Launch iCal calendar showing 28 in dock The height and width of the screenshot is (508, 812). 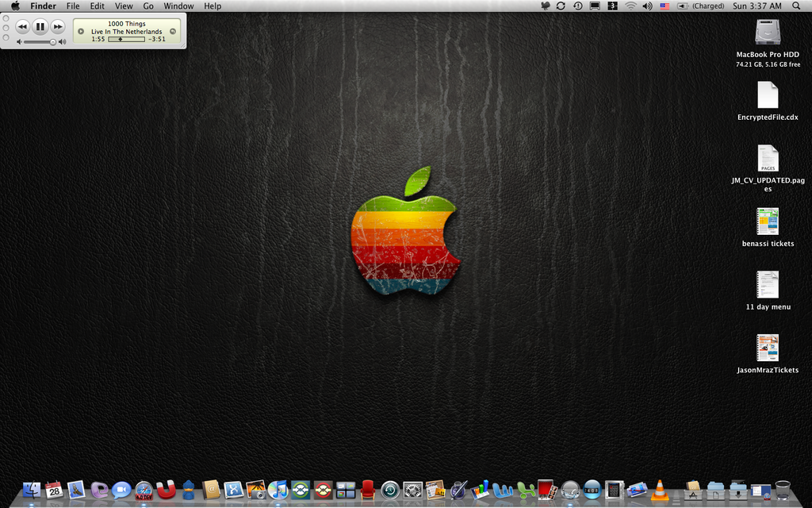[54, 490]
